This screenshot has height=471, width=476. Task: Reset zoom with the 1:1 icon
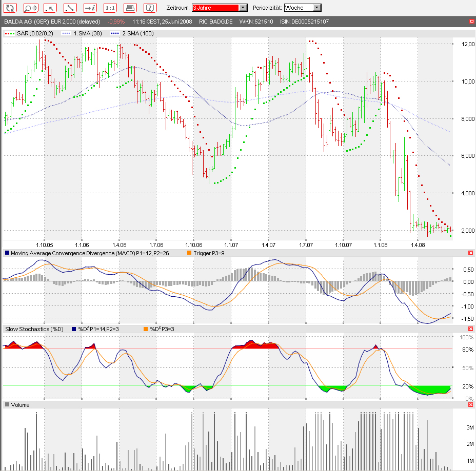coord(110,8)
